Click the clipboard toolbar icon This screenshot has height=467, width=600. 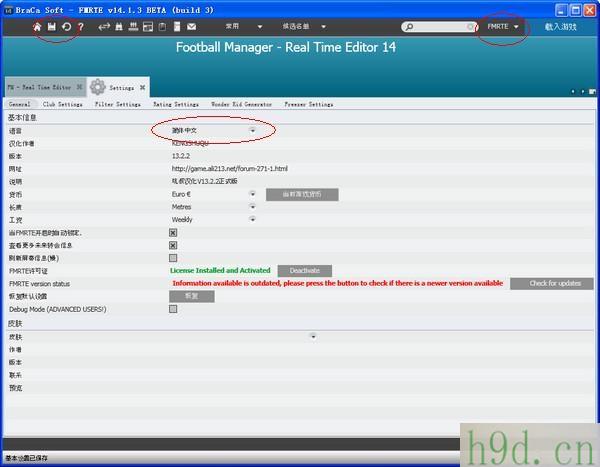click(x=162, y=26)
